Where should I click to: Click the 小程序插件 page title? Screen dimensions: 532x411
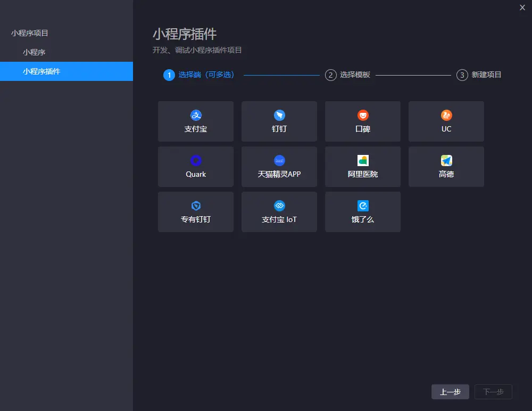tap(185, 34)
